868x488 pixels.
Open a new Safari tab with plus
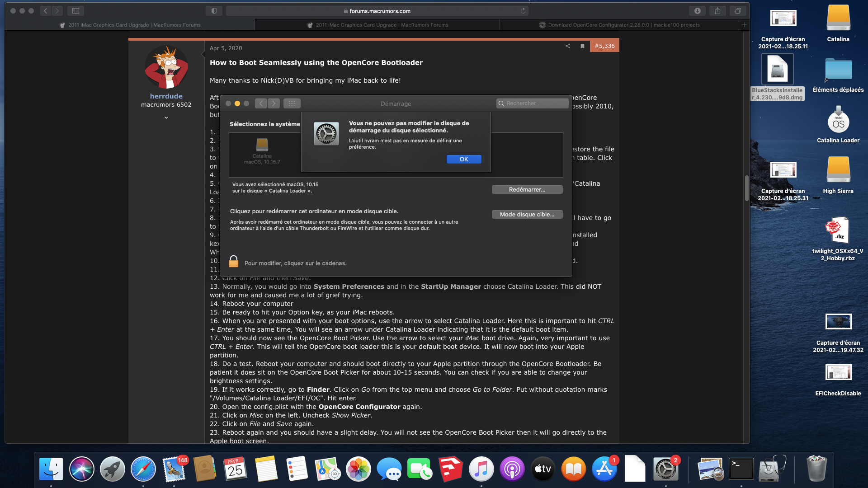pyautogui.click(x=744, y=25)
